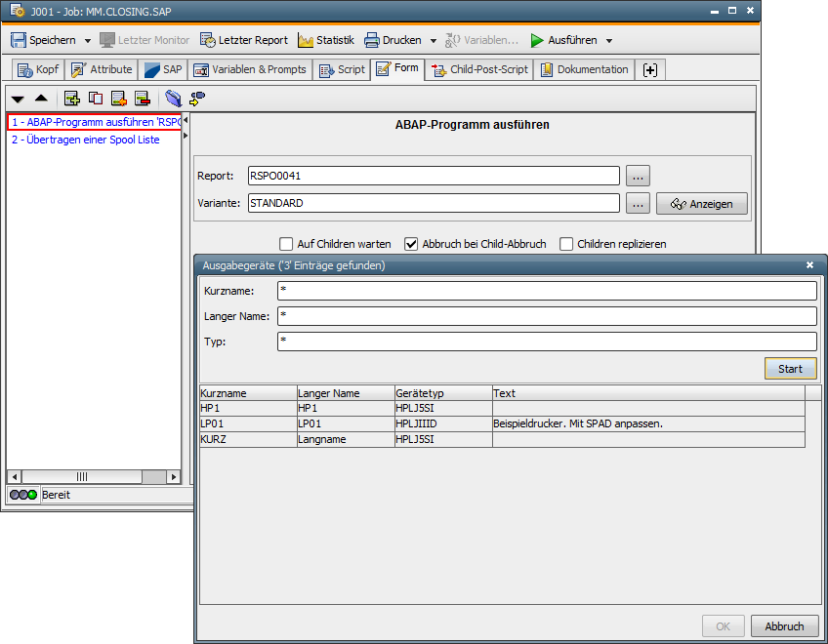Start the Ausgabegeräte search
The image size is (828, 644).
[791, 368]
